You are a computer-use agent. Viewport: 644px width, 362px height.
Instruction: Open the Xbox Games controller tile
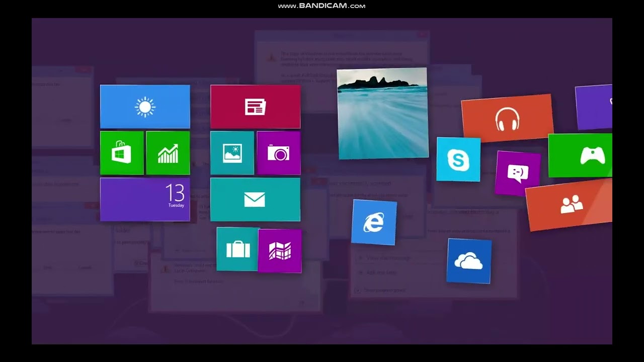pyautogui.click(x=580, y=155)
